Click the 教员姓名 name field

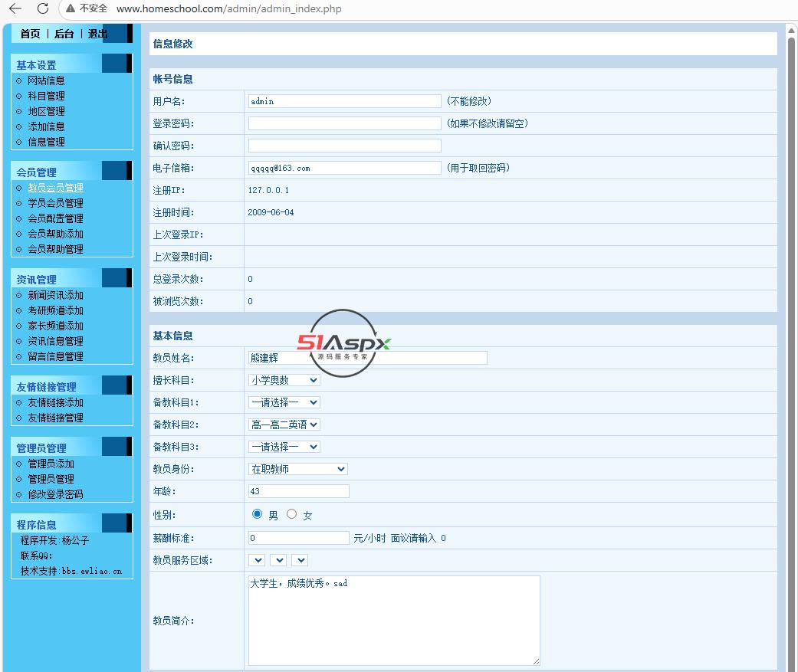[367, 358]
